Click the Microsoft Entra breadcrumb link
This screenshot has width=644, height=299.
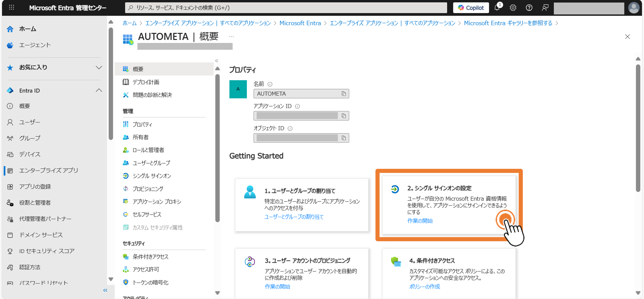coord(300,23)
